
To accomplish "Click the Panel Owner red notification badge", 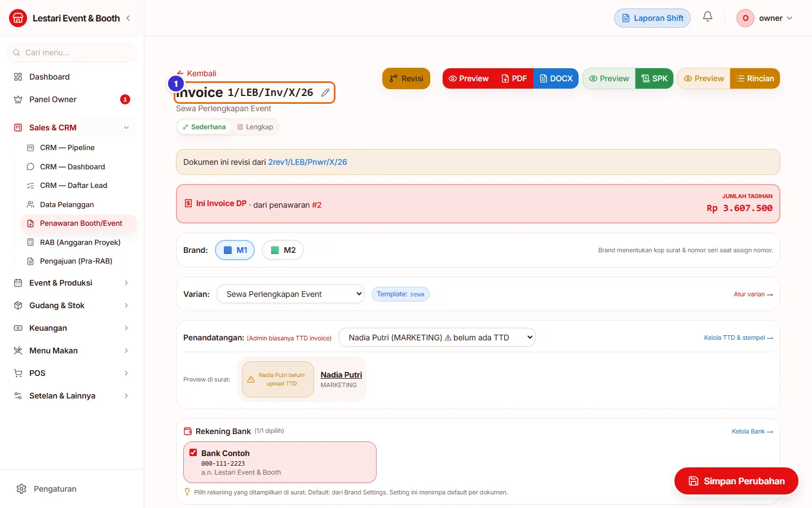I will 125,99.
